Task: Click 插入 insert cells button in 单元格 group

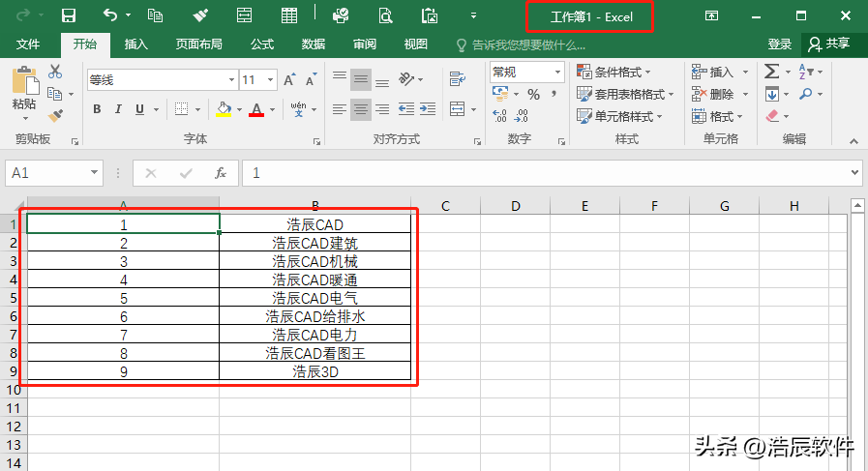Action: click(x=712, y=72)
